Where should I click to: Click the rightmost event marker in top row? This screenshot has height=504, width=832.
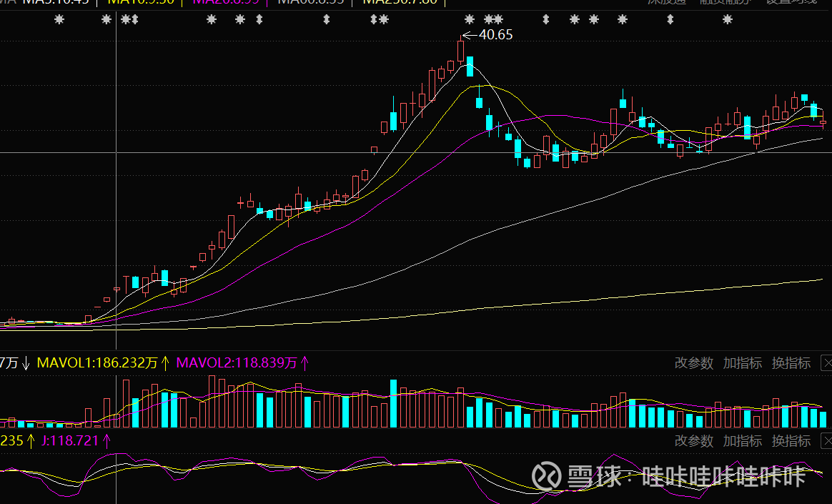(x=728, y=19)
